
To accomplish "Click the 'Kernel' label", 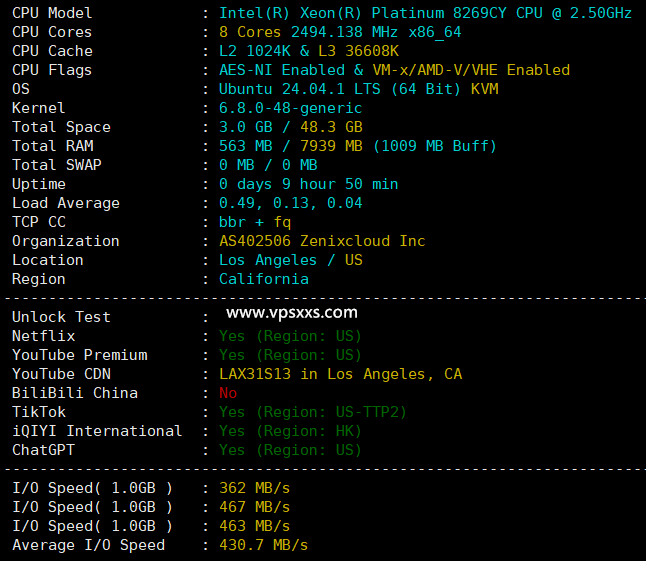I will pos(38,108).
